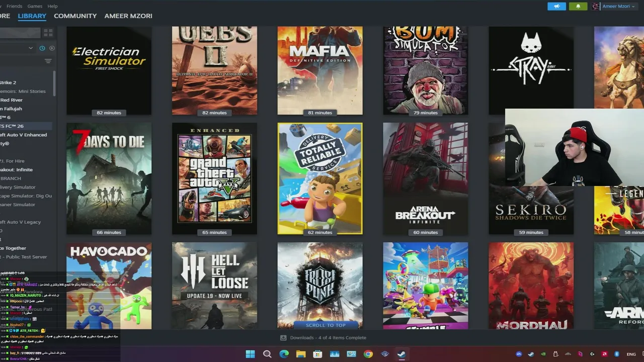Viewport: 644px width, 362px height.
Task: Select 'cape Simulator: Dig Ou' sidebar entry
Action: point(26,196)
